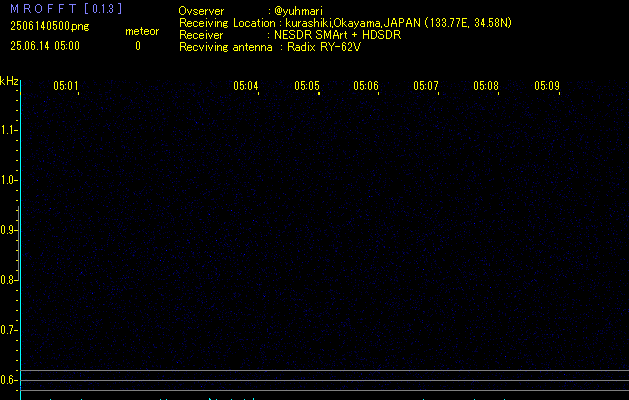Click the 0.9 kHz axis tick label
The width and height of the screenshot is (629, 400).
[x=7, y=230]
